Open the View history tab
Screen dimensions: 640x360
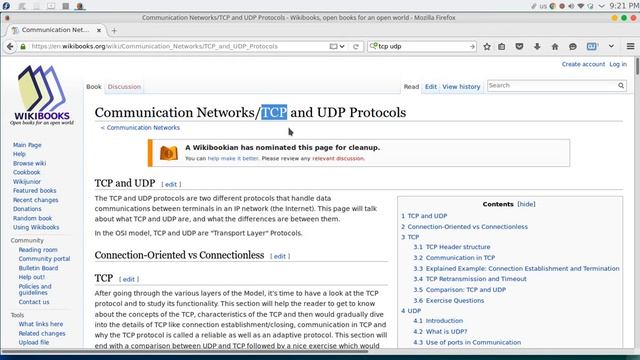(x=461, y=87)
